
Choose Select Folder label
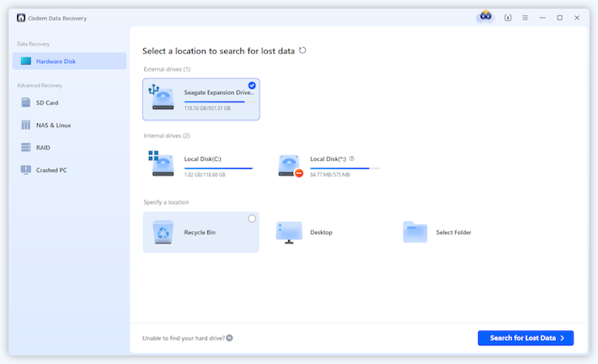[x=453, y=232]
